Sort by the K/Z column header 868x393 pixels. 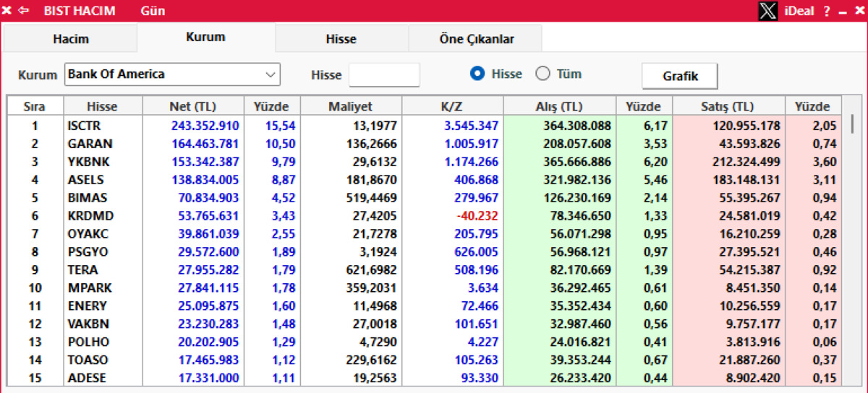point(452,107)
